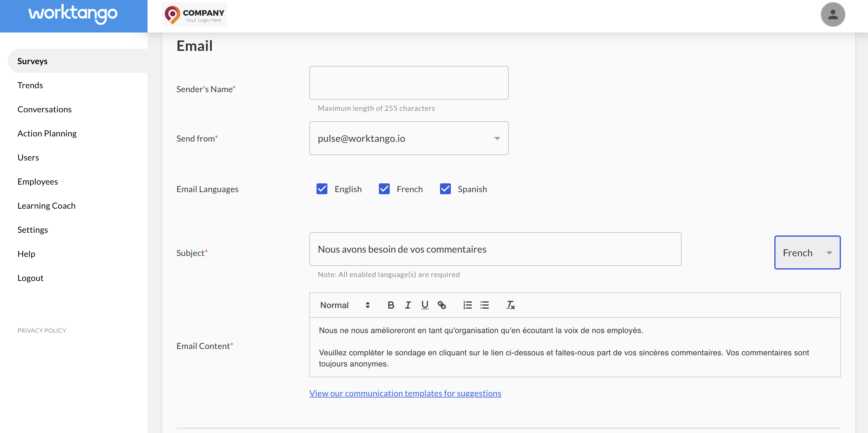This screenshot has width=868, height=433.
Task: Create a numbered list in editor
Action: coord(467,305)
